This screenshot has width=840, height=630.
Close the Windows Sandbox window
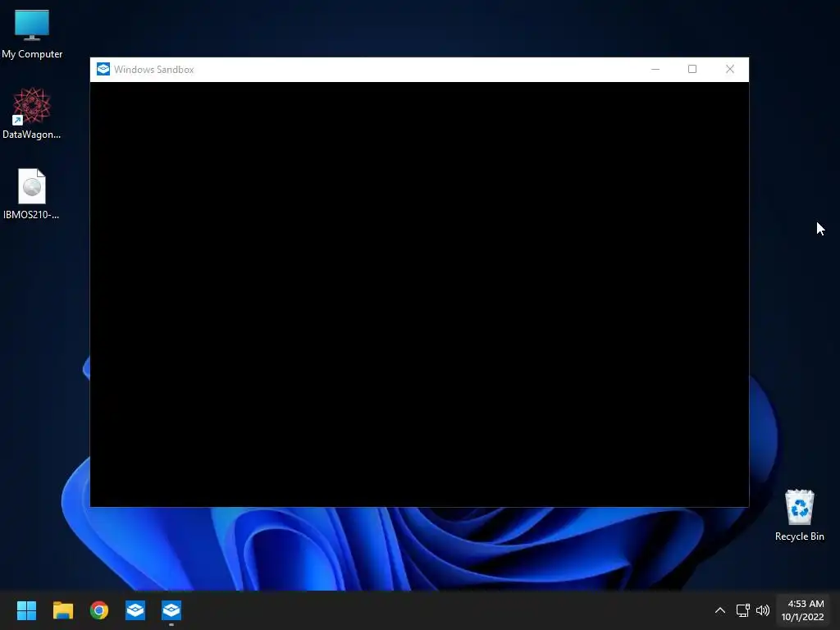tap(729, 69)
